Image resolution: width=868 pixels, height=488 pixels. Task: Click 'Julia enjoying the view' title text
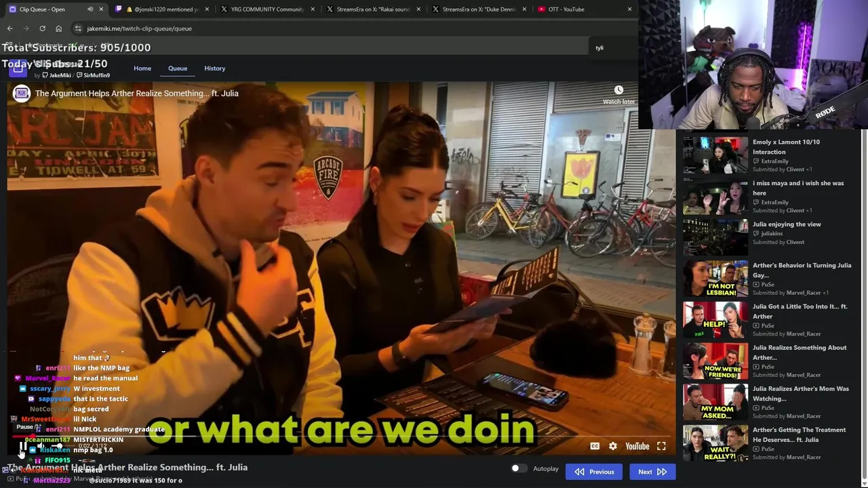(787, 224)
